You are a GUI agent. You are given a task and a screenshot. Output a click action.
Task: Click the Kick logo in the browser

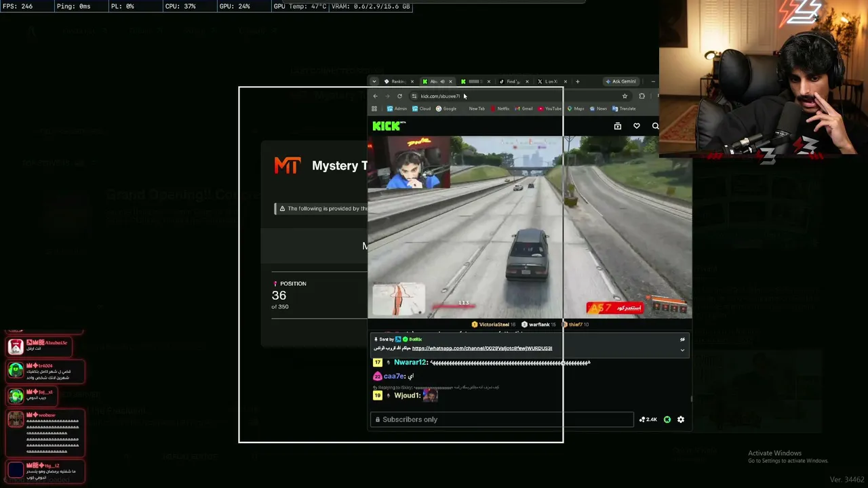pos(389,125)
